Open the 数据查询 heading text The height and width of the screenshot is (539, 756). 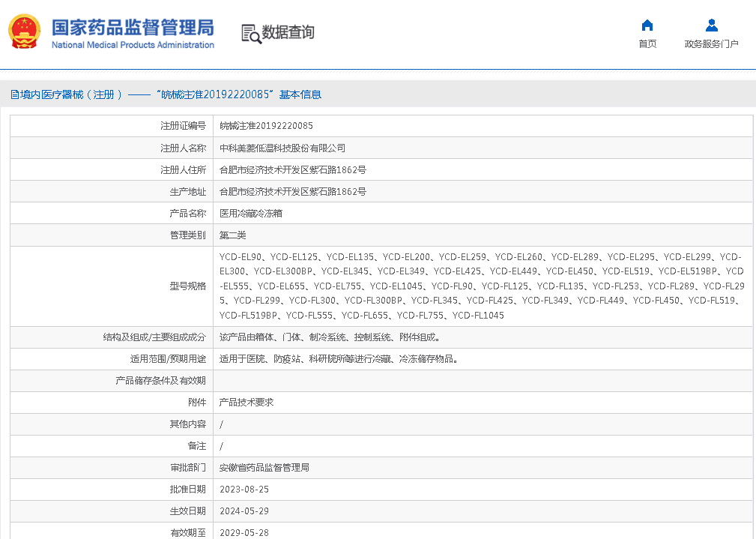pos(288,32)
